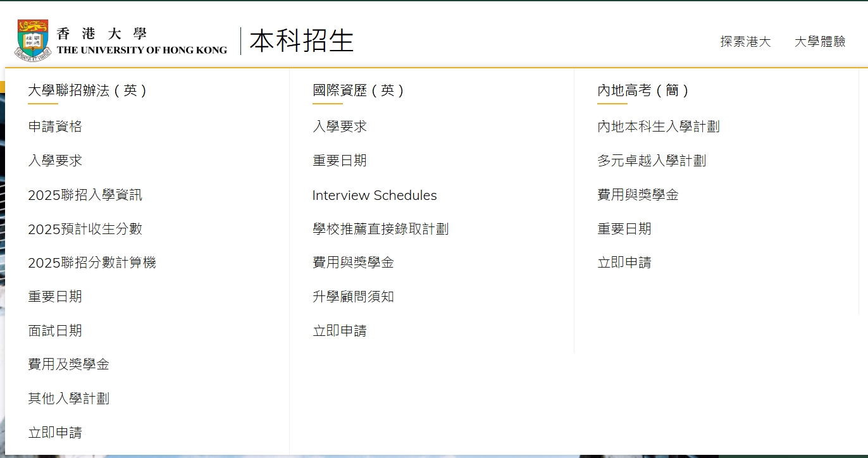This screenshot has height=458, width=868.
Task: Open 其他入學計劃 link
Action: [69, 398]
